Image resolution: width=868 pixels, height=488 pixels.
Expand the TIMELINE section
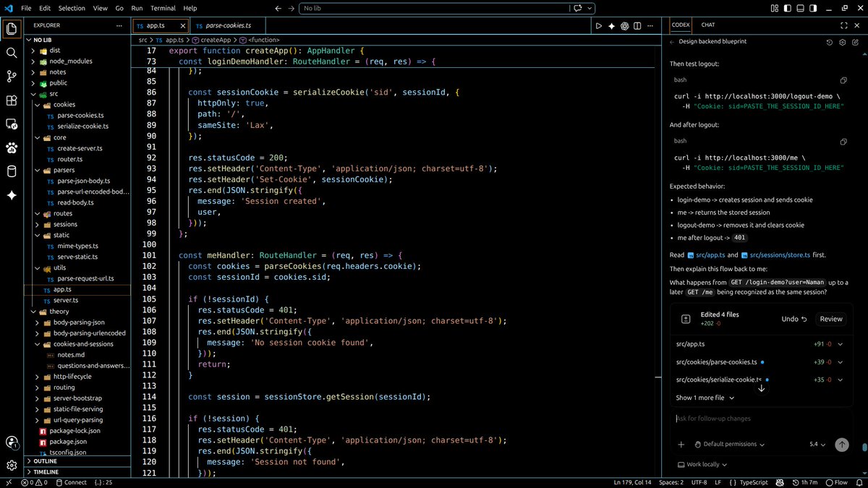click(77, 472)
